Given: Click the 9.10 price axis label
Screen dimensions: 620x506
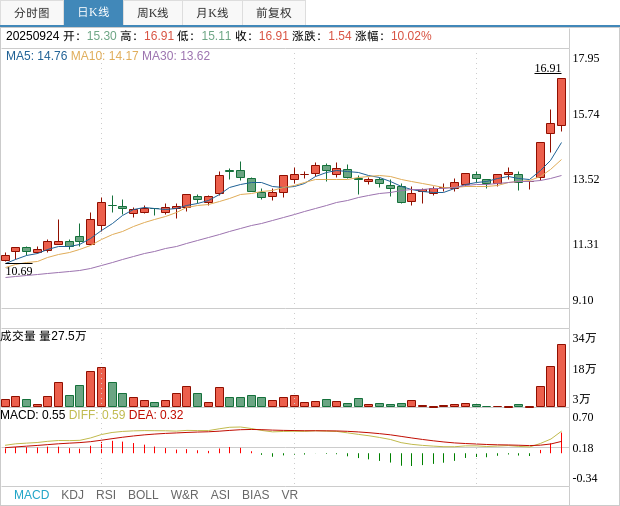Looking at the screenshot, I should pos(583,300).
